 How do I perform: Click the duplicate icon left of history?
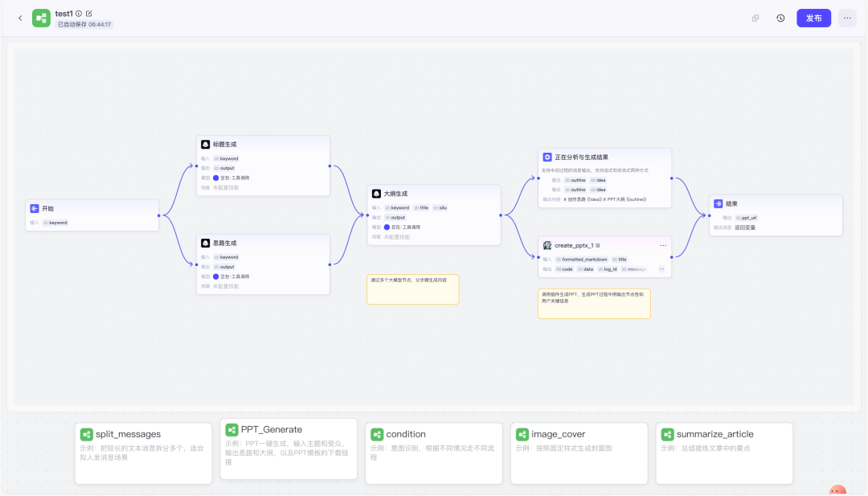(755, 18)
